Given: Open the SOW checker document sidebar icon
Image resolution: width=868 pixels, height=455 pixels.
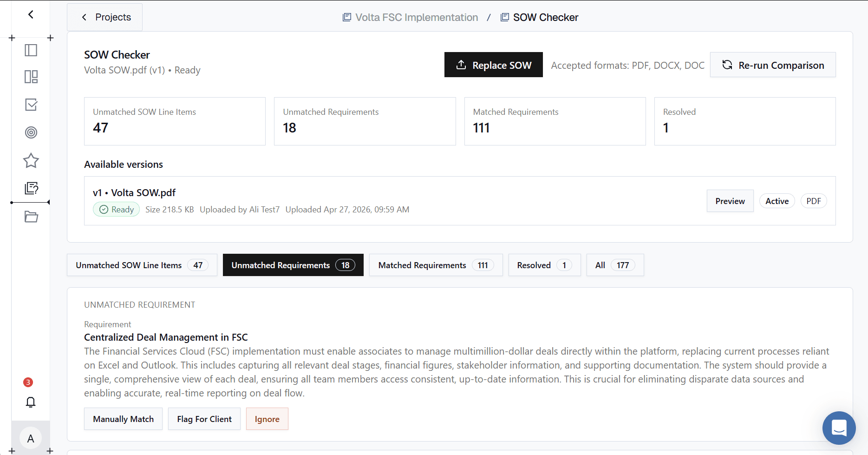Looking at the screenshot, I should (31, 188).
